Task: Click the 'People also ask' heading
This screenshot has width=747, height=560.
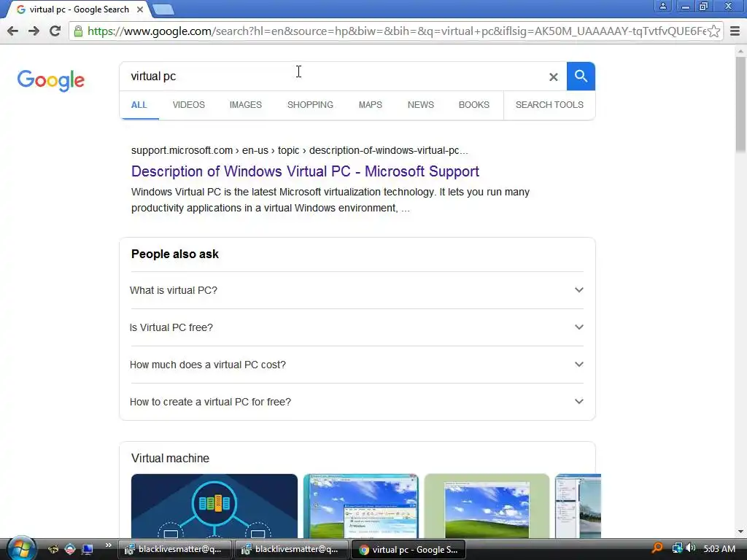Action: pos(175,254)
